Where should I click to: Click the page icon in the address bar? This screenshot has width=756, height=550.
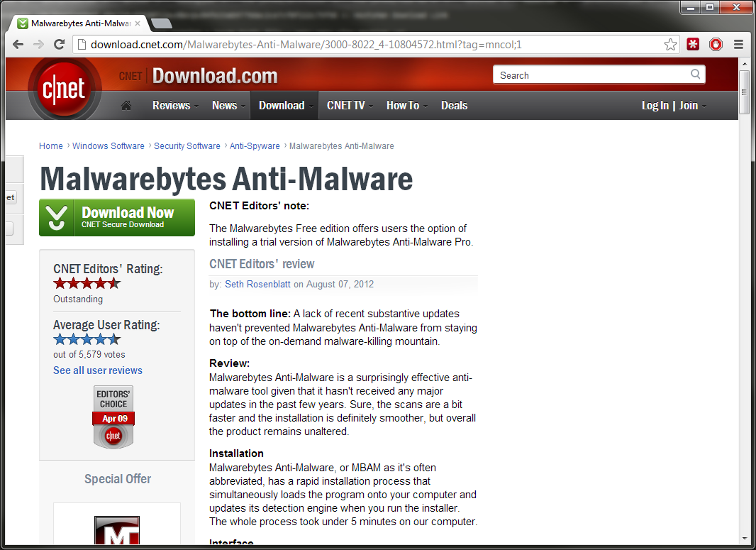(x=82, y=45)
